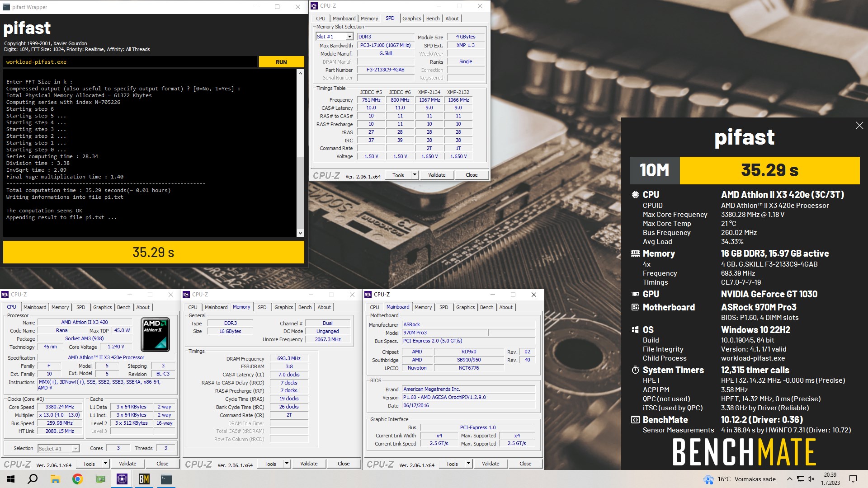Click mainboard model 970M Pro3 field
Image resolution: width=868 pixels, height=488 pixels.
[x=444, y=333]
